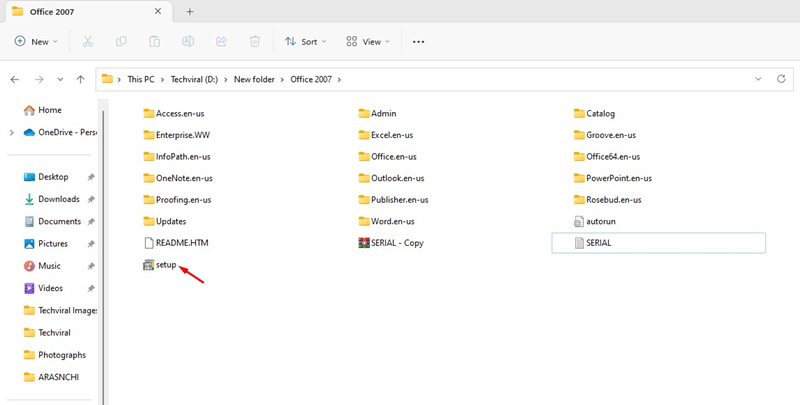Select the Groove.en-us folder

point(605,135)
